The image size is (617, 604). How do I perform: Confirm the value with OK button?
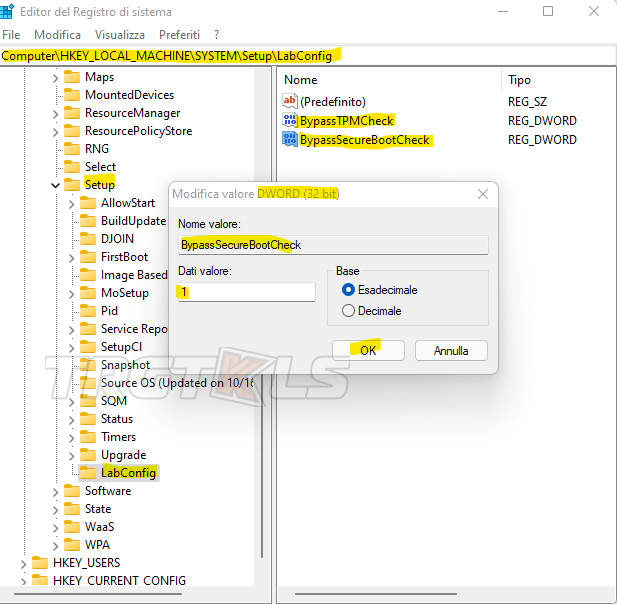(x=368, y=351)
